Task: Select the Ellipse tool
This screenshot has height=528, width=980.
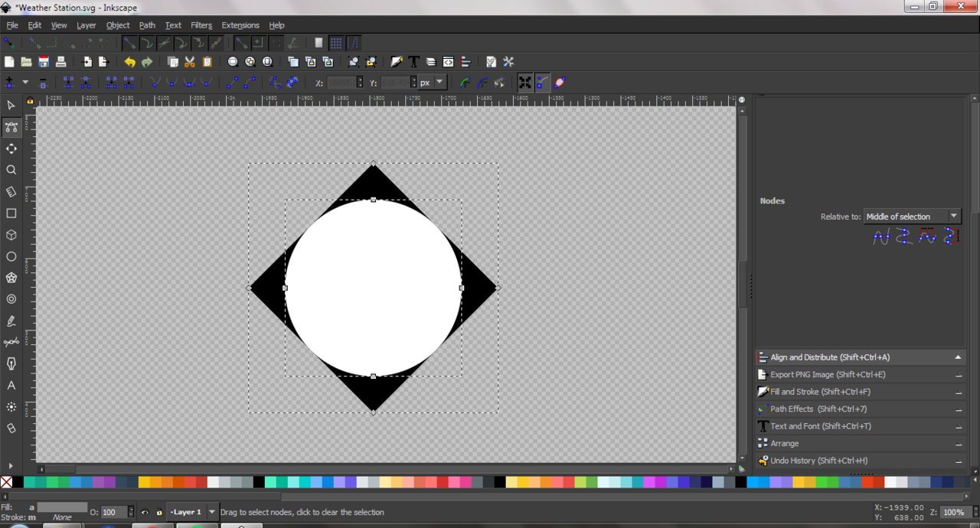Action: (x=11, y=256)
